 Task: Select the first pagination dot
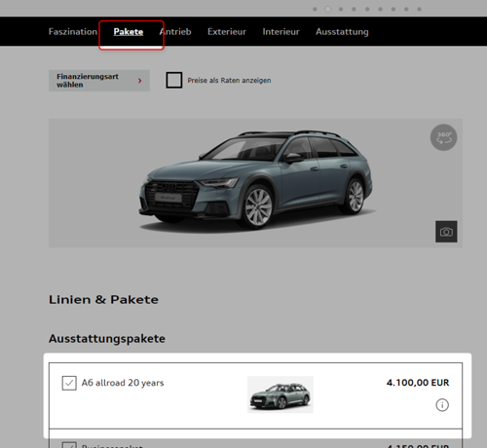tap(315, 9)
